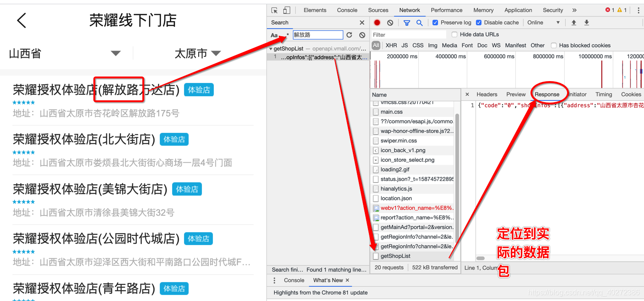Open 荣耀授权体验店(北大街店) store entry
Image resolution: width=644 pixels, height=301 pixels.
click(x=133, y=150)
